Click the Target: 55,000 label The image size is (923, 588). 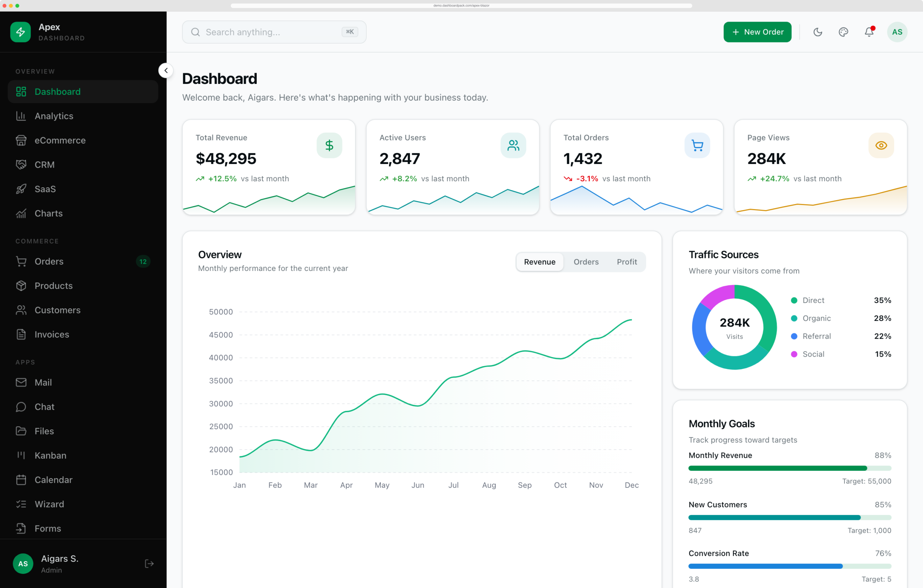[867, 481]
